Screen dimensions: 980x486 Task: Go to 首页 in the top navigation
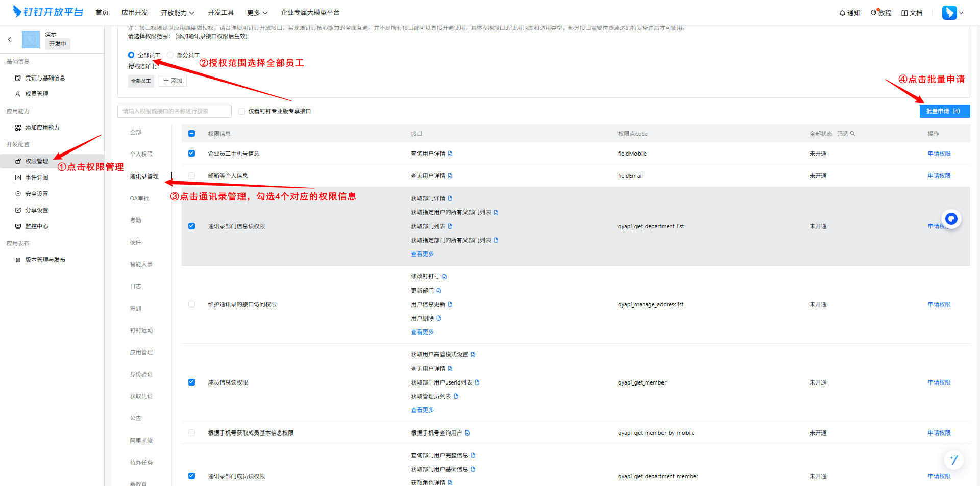click(102, 12)
